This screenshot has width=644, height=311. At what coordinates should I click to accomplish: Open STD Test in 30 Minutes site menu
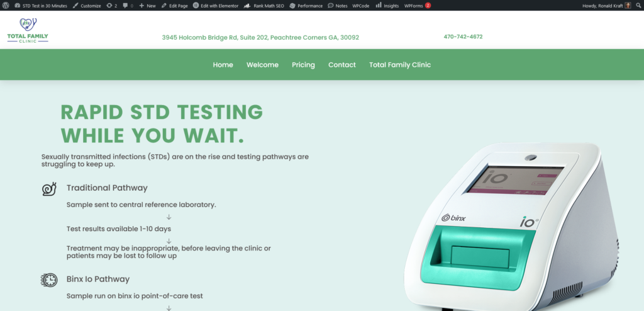coord(41,6)
